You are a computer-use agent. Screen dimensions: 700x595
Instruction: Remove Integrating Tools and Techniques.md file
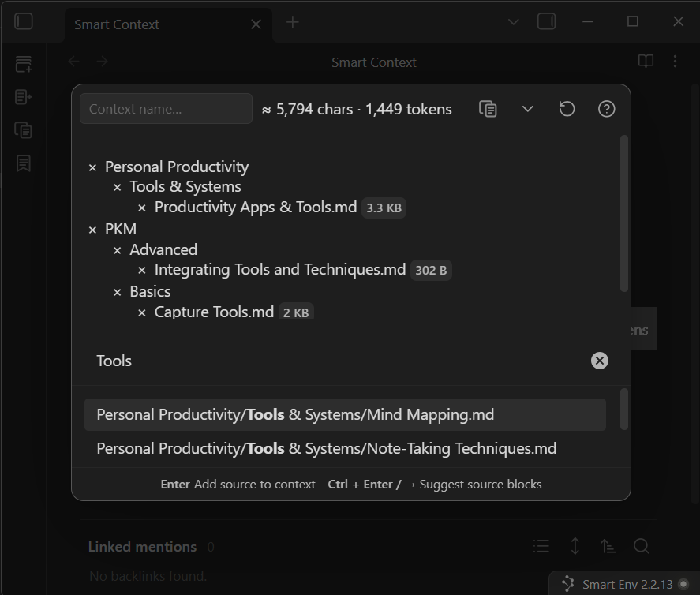pyautogui.click(x=142, y=271)
